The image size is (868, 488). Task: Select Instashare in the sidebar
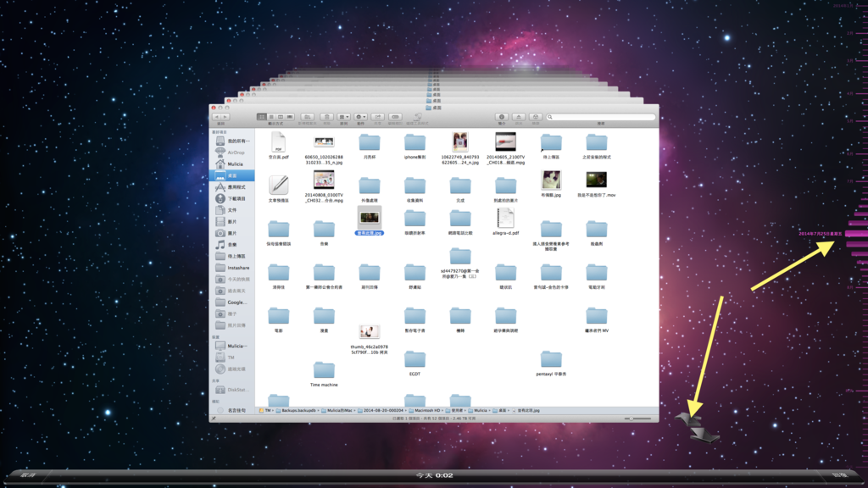point(238,268)
